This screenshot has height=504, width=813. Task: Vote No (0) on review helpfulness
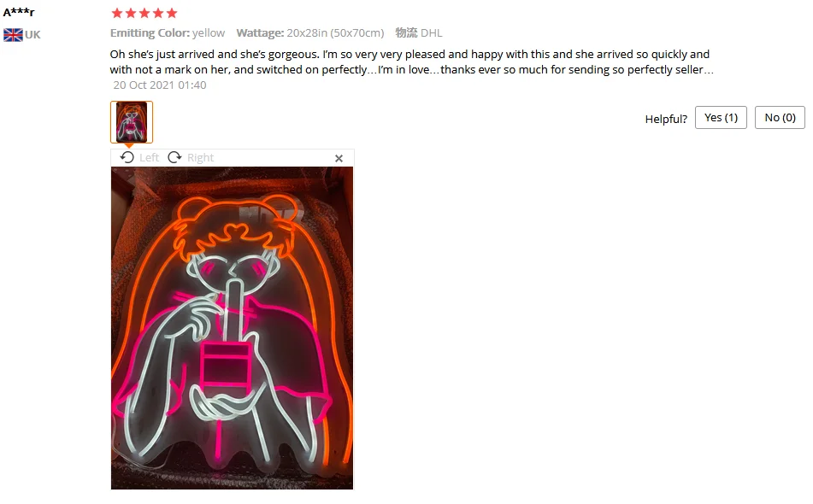[x=780, y=118]
